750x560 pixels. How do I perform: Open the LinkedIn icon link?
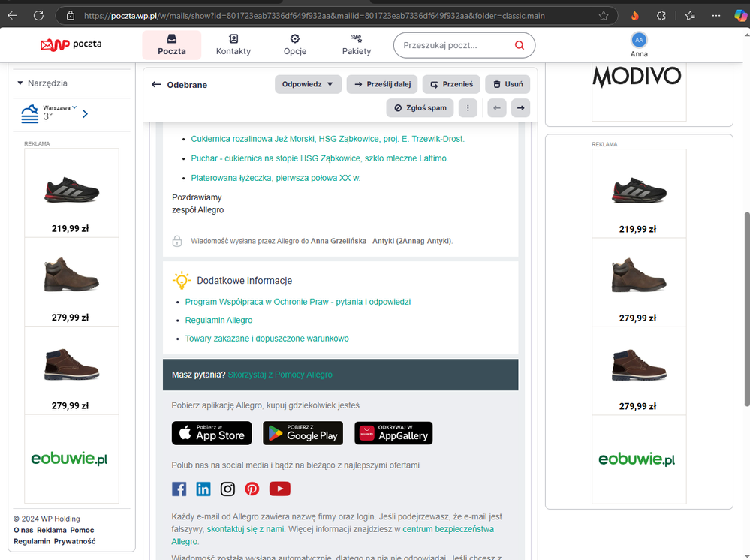coord(203,489)
